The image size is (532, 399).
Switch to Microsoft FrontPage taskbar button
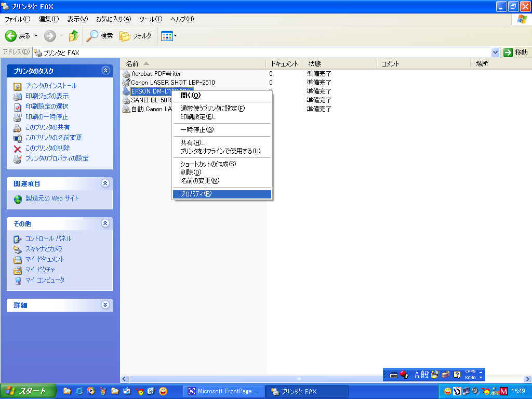point(222,391)
